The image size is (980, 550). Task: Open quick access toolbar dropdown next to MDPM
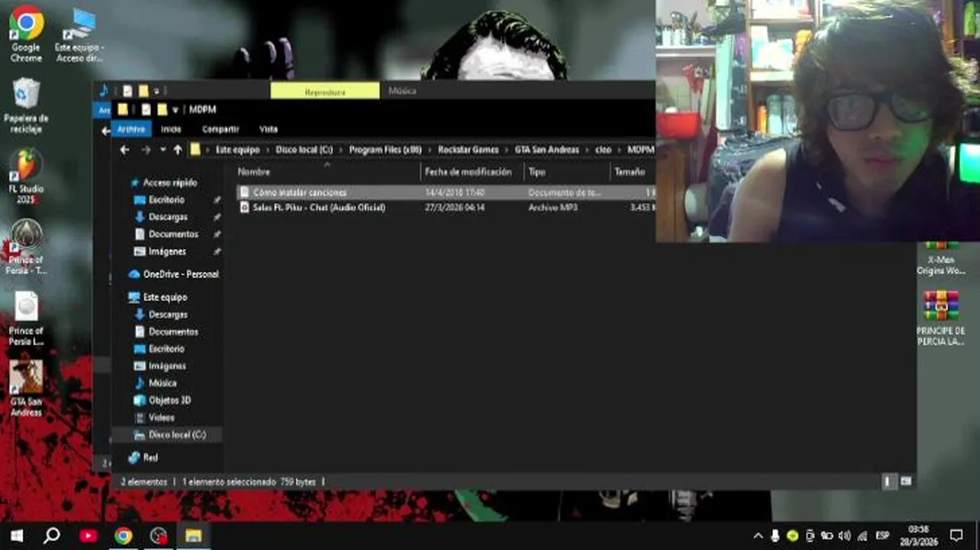point(175,110)
